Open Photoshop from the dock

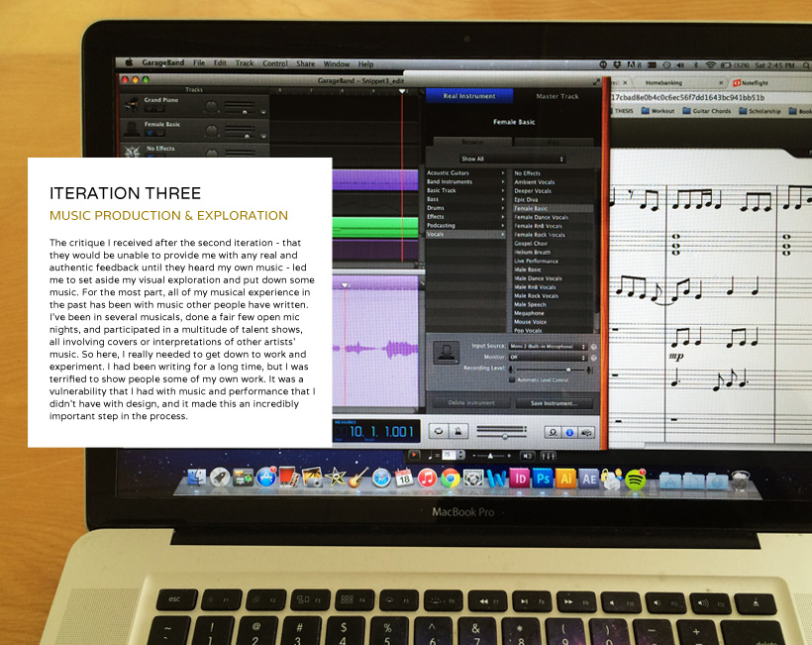point(543,479)
